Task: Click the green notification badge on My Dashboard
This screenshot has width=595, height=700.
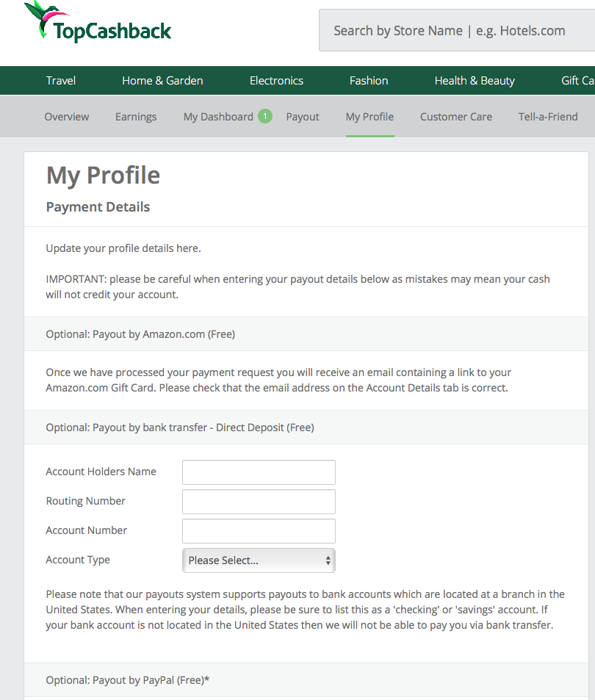Action: [x=264, y=116]
